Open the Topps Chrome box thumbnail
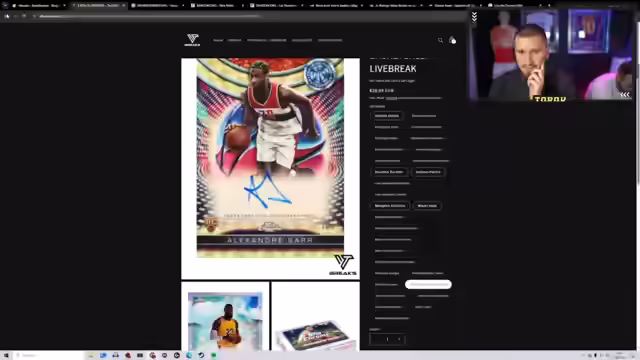The height and width of the screenshot is (360, 640). point(316,316)
